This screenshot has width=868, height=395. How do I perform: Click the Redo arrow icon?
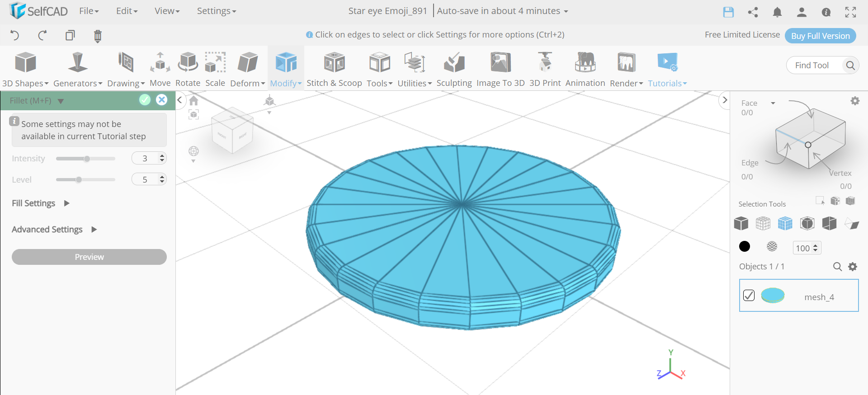[x=42, y=35]
